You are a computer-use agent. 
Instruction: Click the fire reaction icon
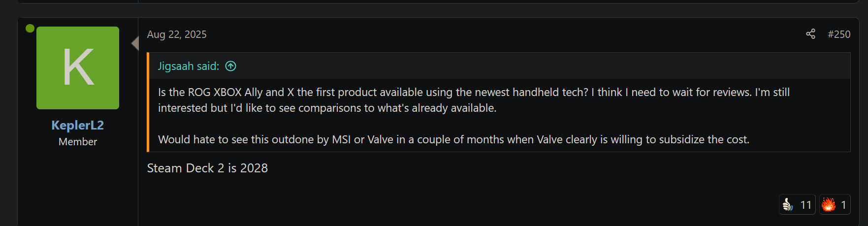pyautogui.click(x=829, y=204)
